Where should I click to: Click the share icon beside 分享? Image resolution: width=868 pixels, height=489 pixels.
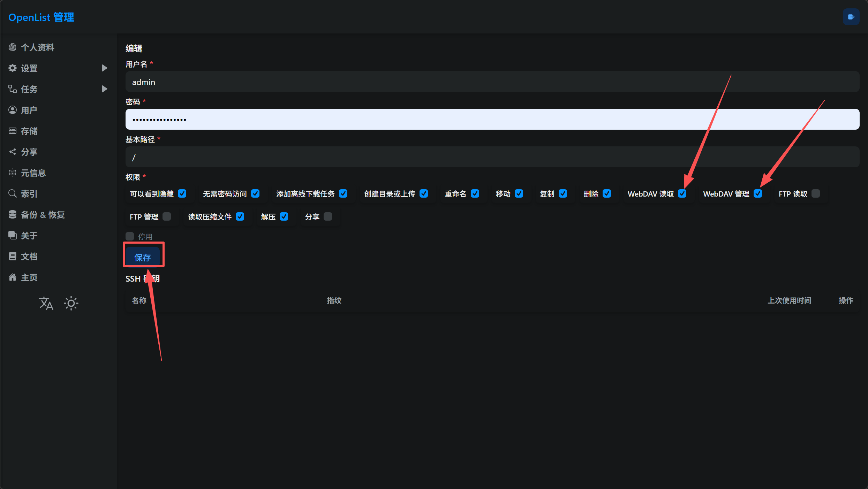pyautogui.click(x=13, y=152)
